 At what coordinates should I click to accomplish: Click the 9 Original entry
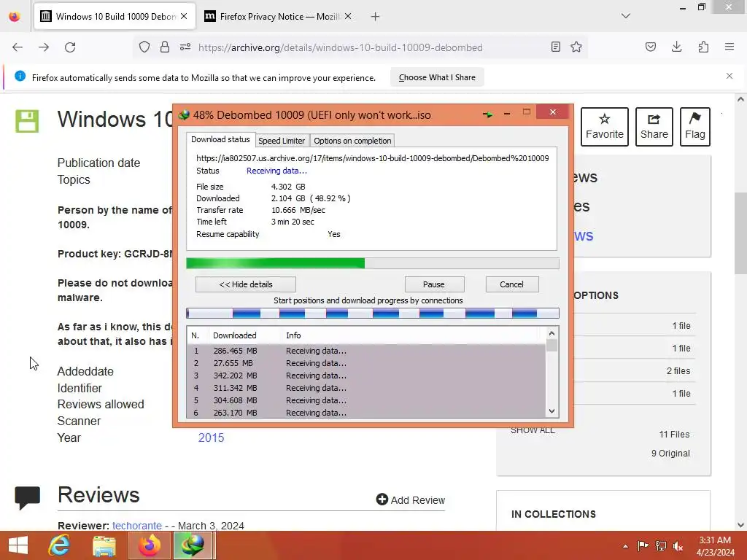670,454
